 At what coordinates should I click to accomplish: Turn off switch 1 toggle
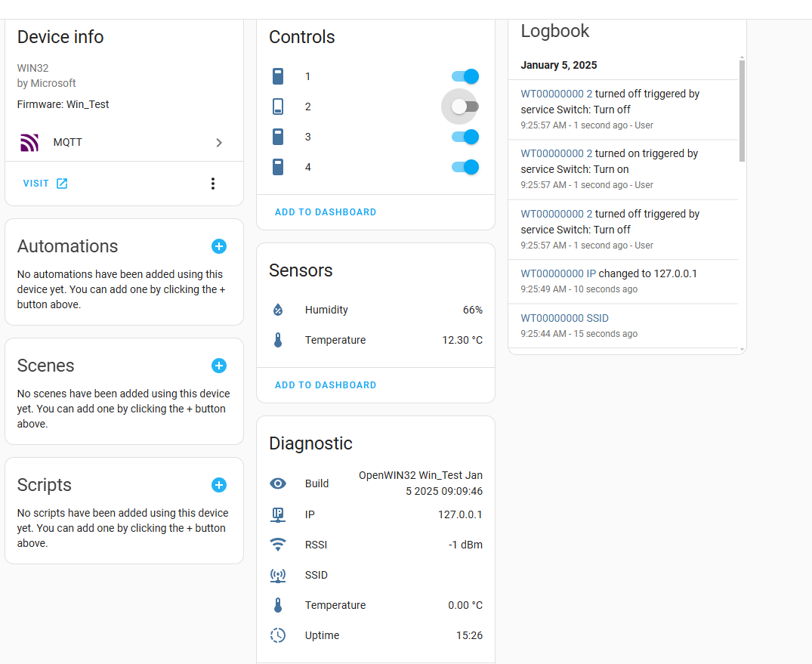click(x=465, y=76)
